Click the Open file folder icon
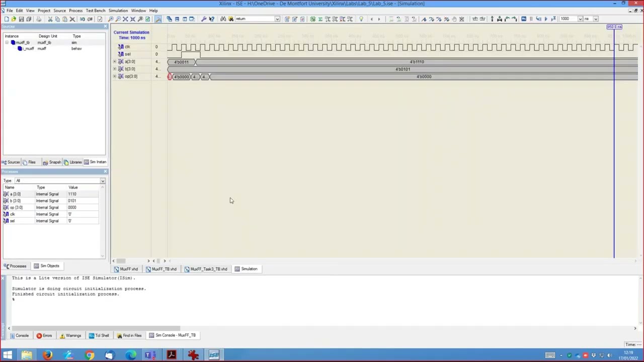Image resolution: width=644 pixels, height=362 pixels. tap(14, 19)
